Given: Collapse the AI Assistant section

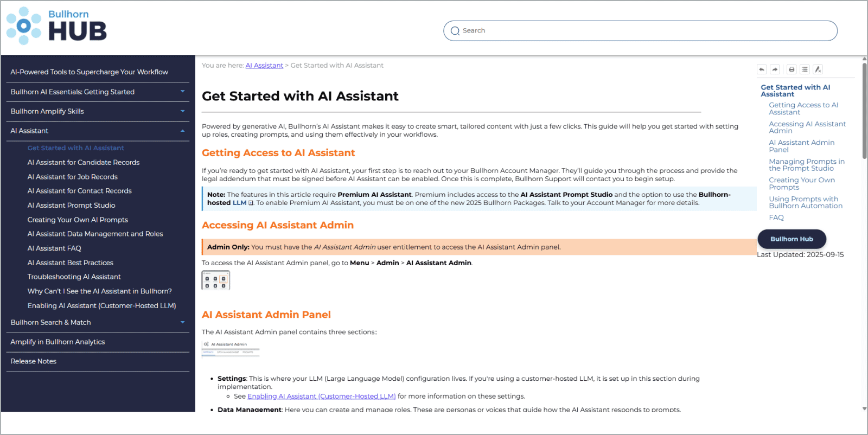Looking at the screenshot, I should (183, 131).
